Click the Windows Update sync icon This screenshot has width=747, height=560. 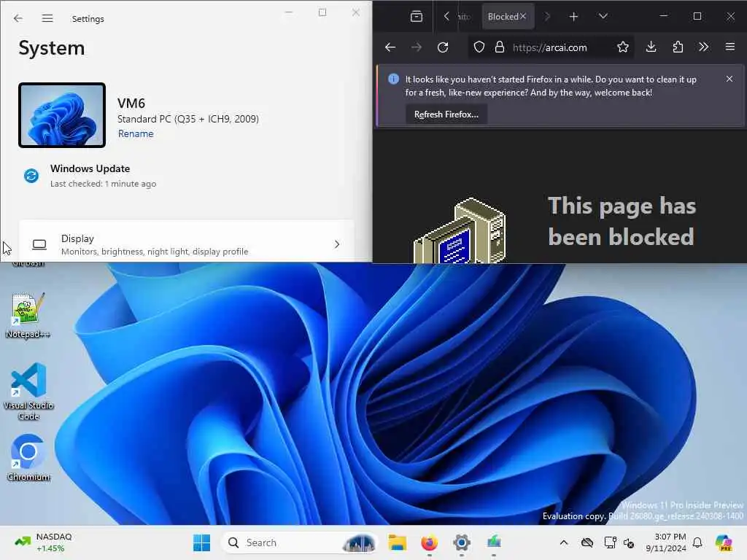31,176
